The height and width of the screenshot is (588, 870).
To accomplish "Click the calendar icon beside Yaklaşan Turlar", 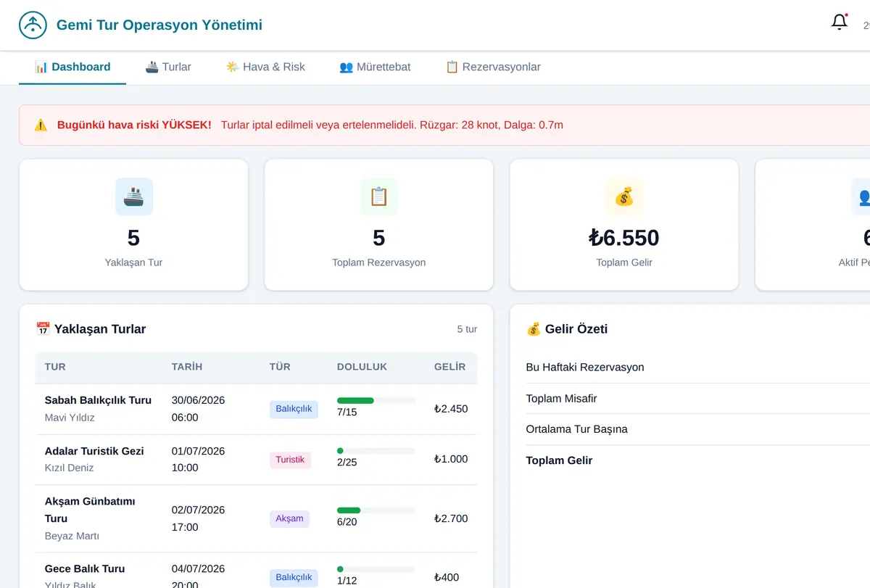I will tap(43, 329).
